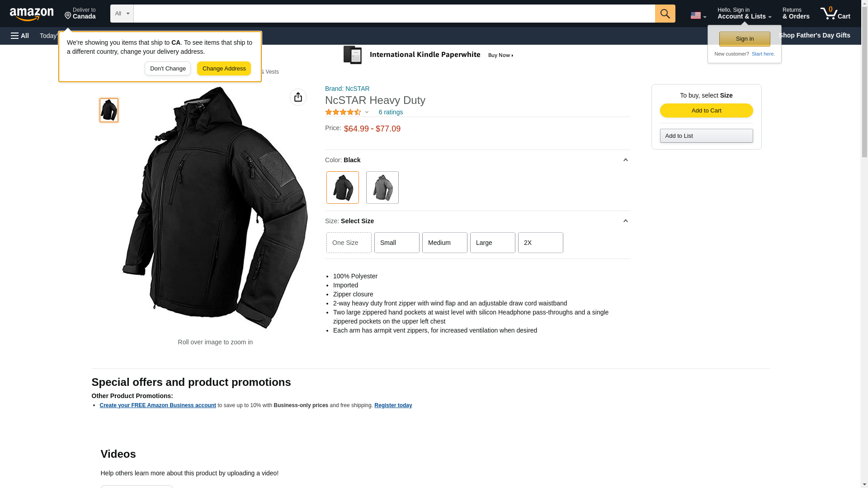Click the Amazon logo
The image size is (868, 488).
[x=32, y=14]
